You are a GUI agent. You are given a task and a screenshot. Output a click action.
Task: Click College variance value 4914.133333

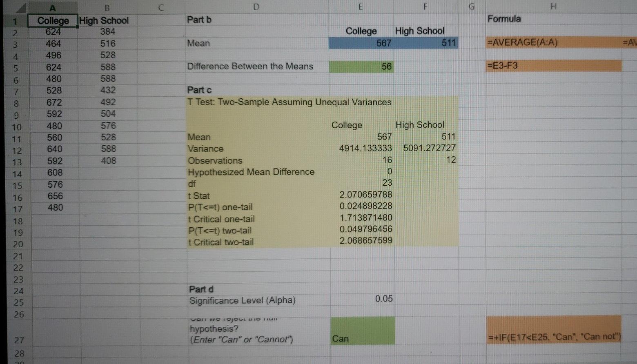[365, 148]
